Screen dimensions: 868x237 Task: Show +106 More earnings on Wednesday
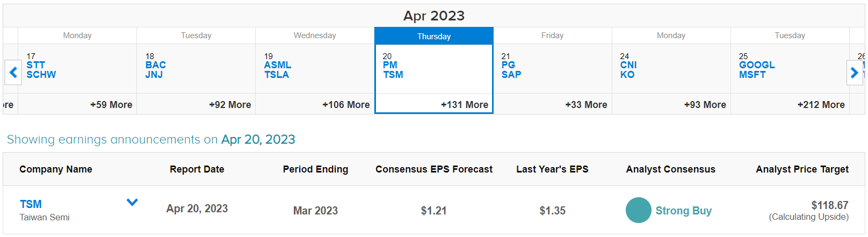tap(345, 105)
